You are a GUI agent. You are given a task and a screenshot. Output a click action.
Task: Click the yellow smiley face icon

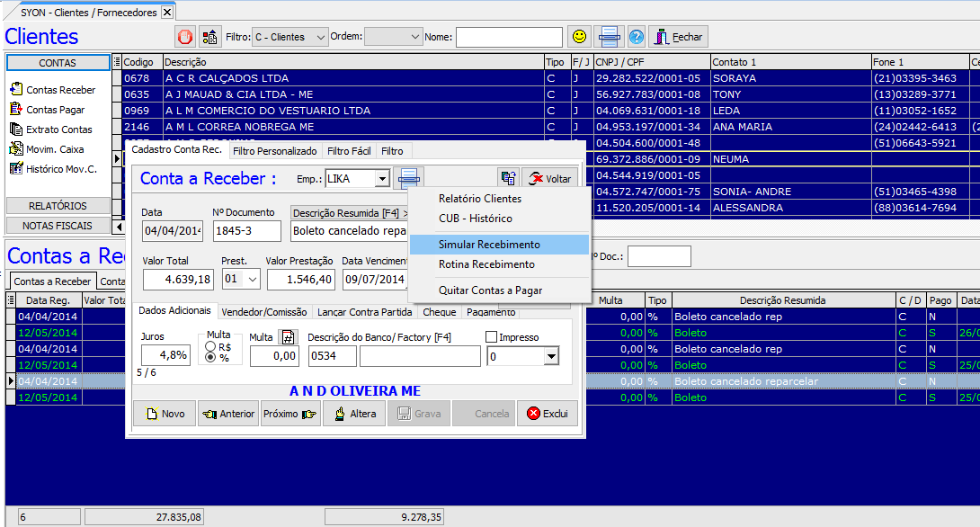pyautogui.click(x=580, y=37)
